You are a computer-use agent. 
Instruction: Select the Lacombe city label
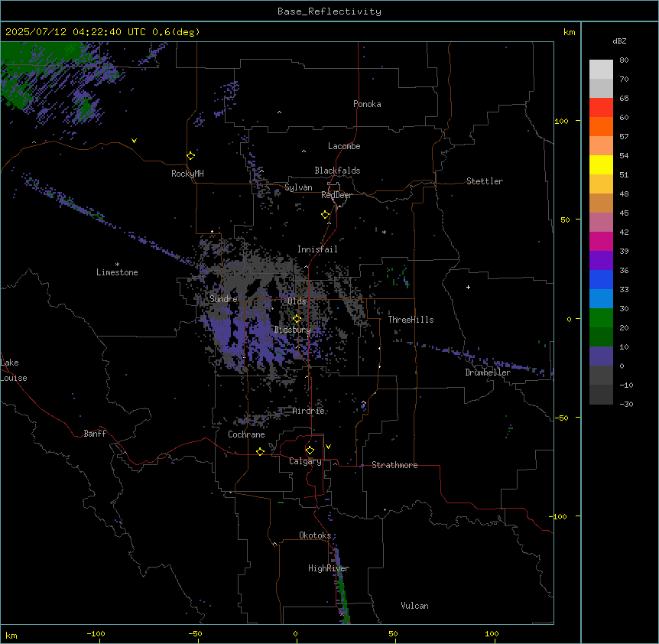[344, 146]
